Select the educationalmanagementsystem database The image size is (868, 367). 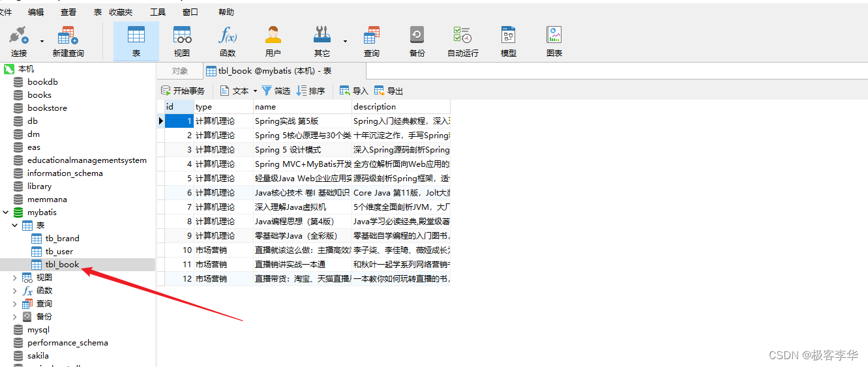[x=87, y=160]
